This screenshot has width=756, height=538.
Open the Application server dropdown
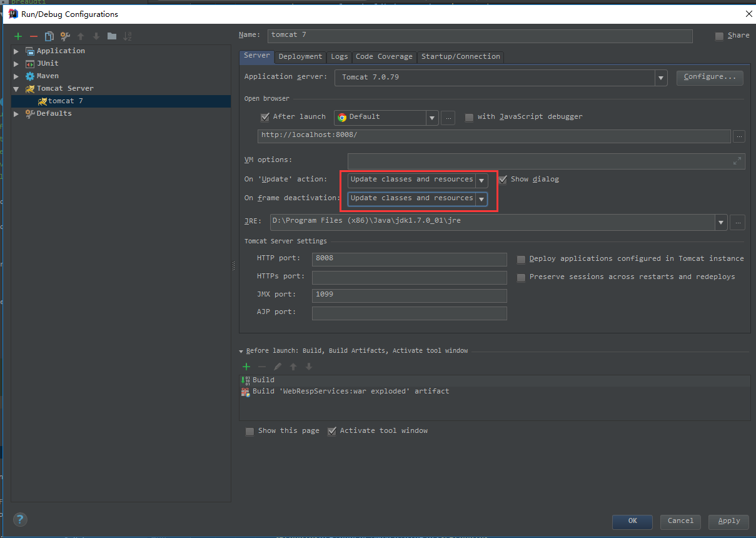(661, 78)
